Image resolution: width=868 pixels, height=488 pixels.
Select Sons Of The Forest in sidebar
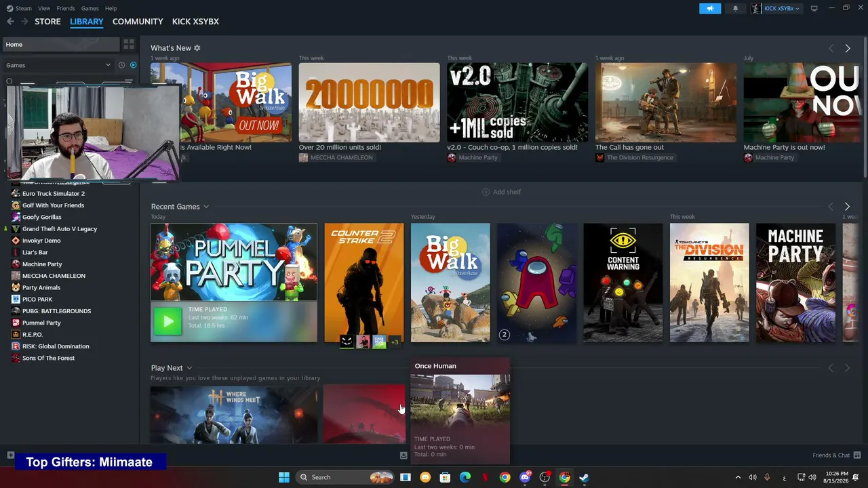coord(49,358)
